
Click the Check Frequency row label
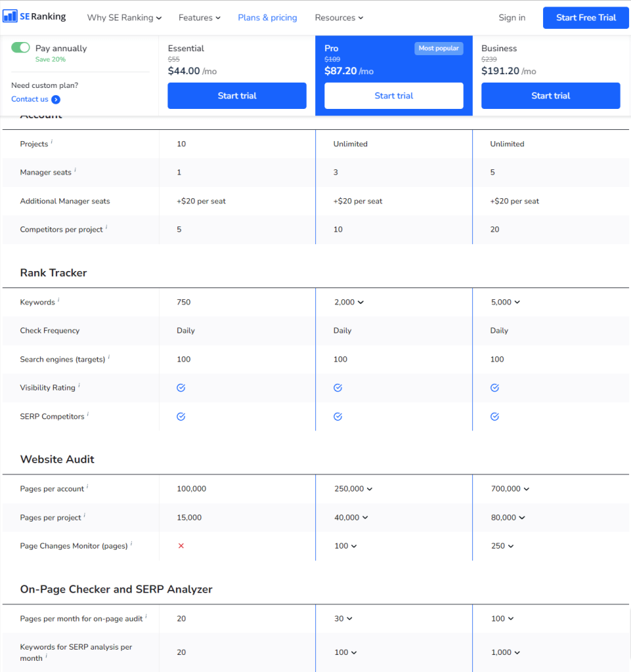click(x=50, y=331)
